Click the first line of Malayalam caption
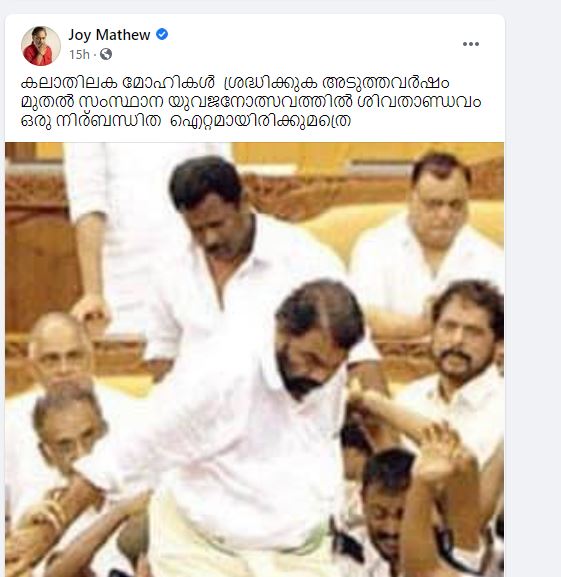 point(235,83)
